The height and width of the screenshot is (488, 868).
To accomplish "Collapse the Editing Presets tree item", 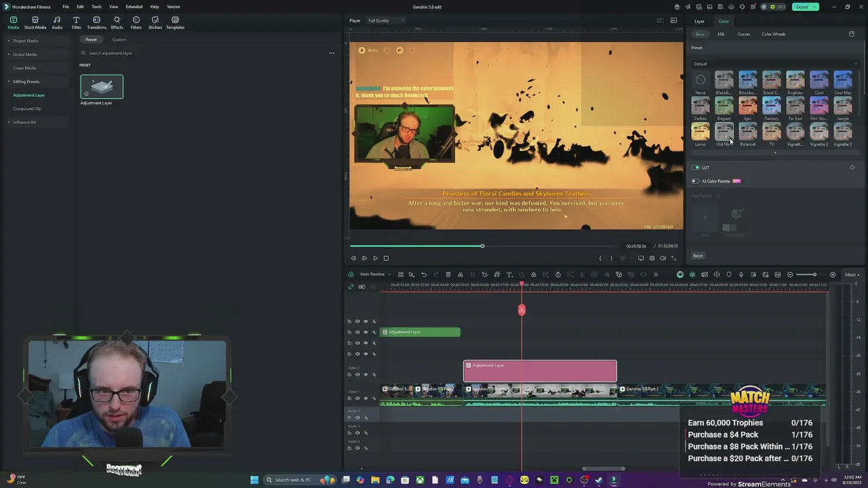I will click(x=9, y=81).
